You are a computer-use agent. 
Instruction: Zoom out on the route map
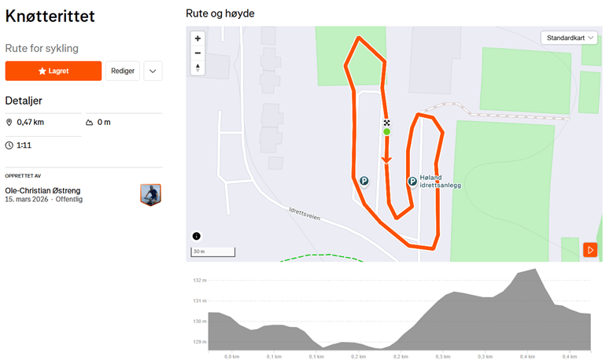click(198, 53)
